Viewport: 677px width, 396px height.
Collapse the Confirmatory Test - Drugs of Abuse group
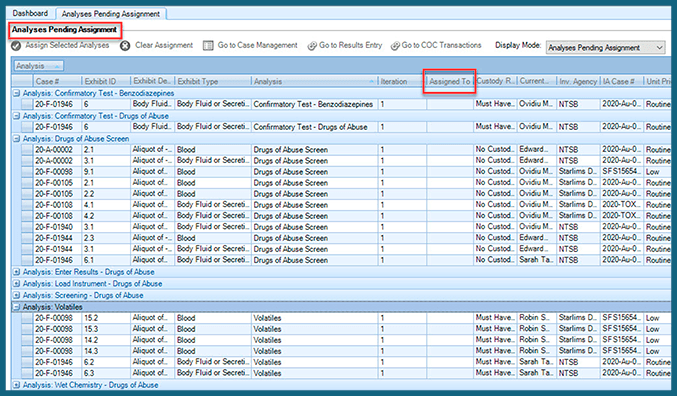(16, 116)
